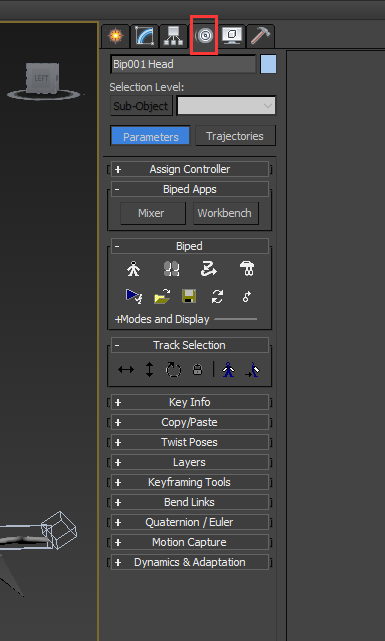
Task: Open the Motion panel tab
Action: (204, 36)
